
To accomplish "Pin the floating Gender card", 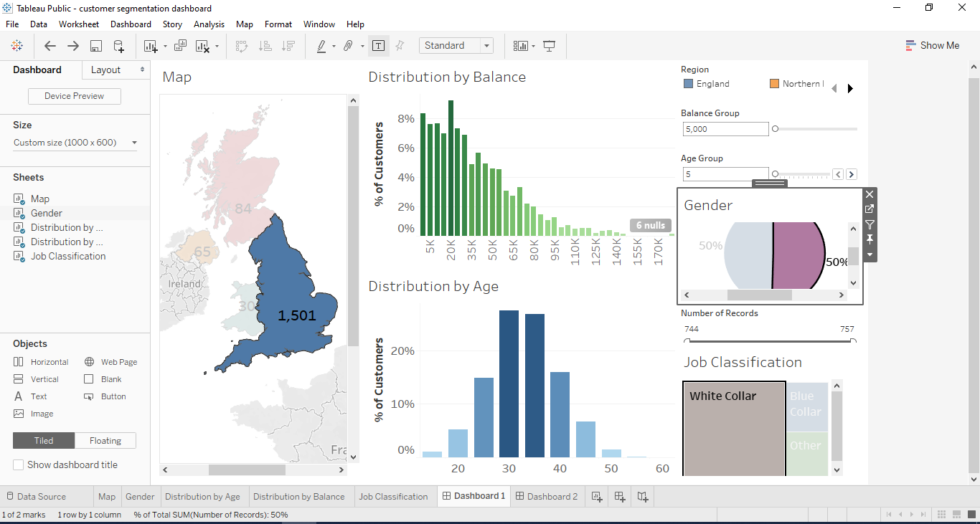I will [869, 239].
